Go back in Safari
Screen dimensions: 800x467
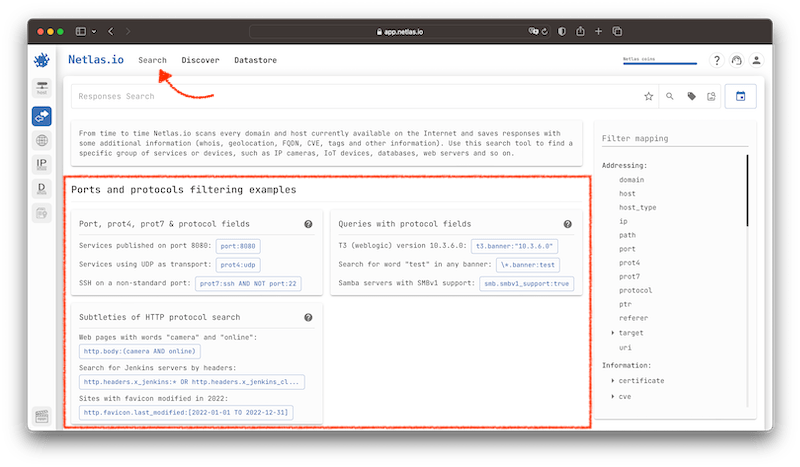111,32
